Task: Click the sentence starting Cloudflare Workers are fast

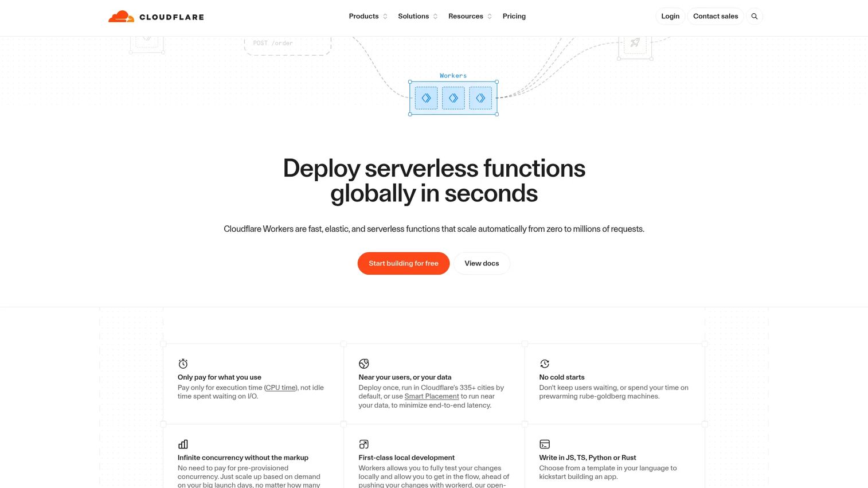Action: coord(434,229)
